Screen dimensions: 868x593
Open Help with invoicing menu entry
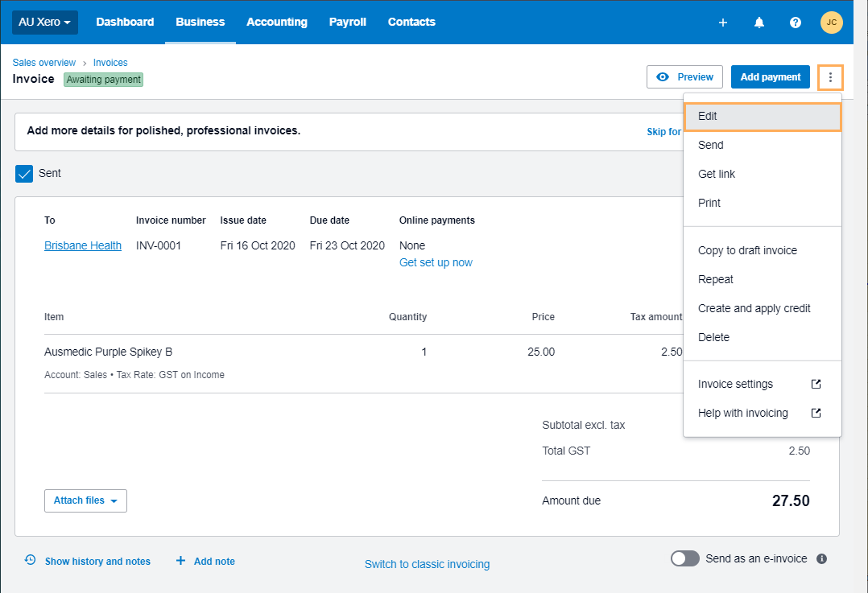763,413
